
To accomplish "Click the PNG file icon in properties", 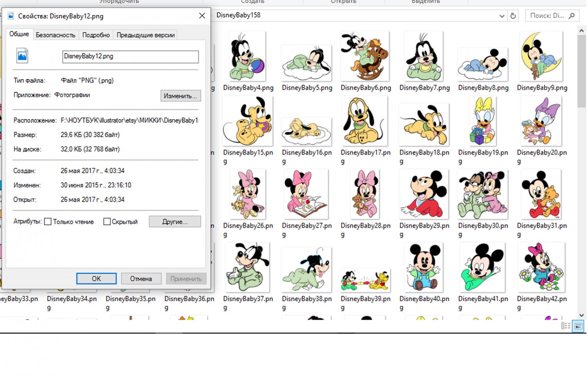I will pyautogui.click(x=22, y=56).
